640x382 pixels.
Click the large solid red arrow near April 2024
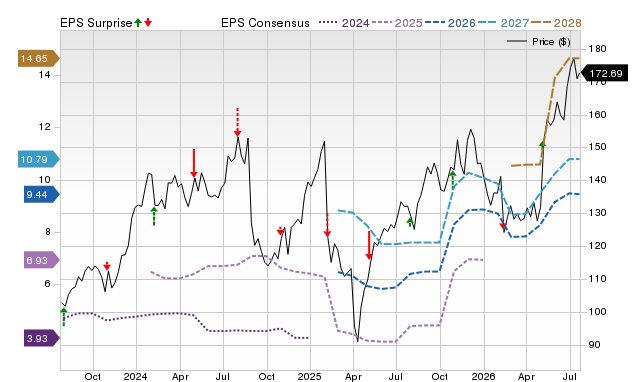(194, 163)
